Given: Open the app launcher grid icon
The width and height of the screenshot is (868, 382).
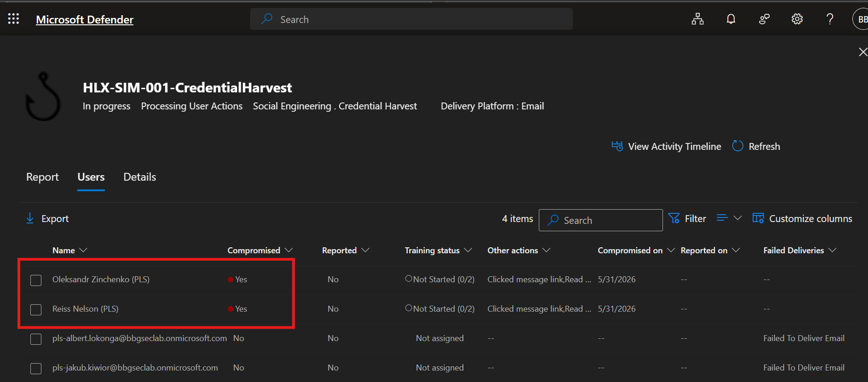Looking at the screenshot, I should pos(14,19).
